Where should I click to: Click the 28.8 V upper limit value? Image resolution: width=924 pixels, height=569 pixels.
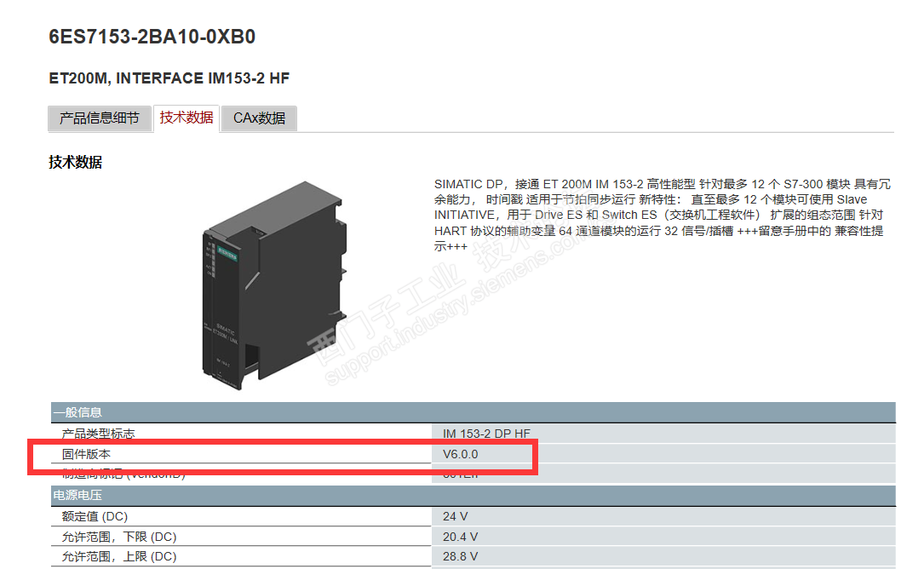460,556
